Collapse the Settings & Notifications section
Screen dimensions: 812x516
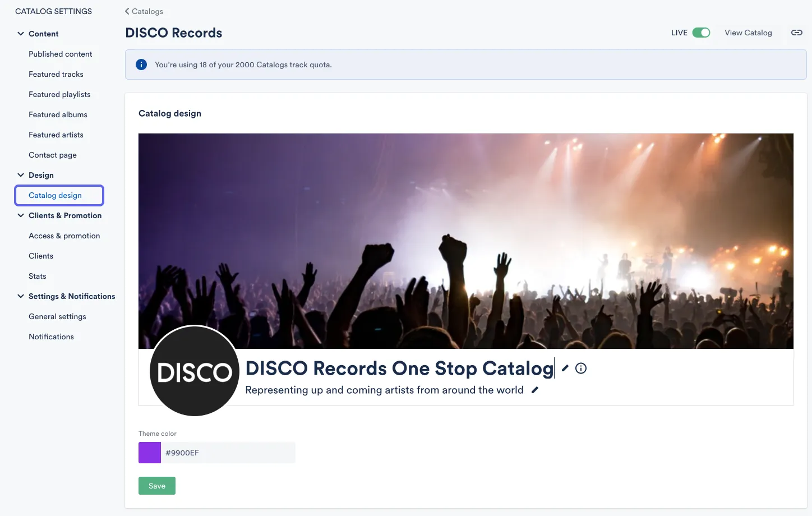[20, 296]
